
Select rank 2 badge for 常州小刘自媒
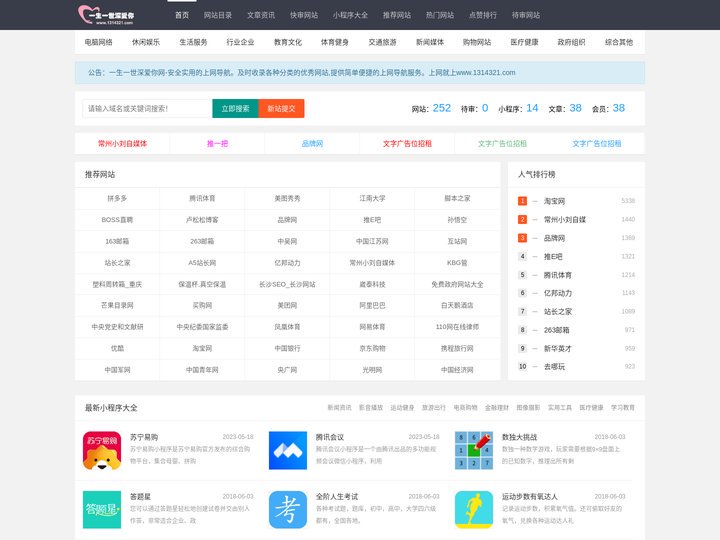pos(522,219)
